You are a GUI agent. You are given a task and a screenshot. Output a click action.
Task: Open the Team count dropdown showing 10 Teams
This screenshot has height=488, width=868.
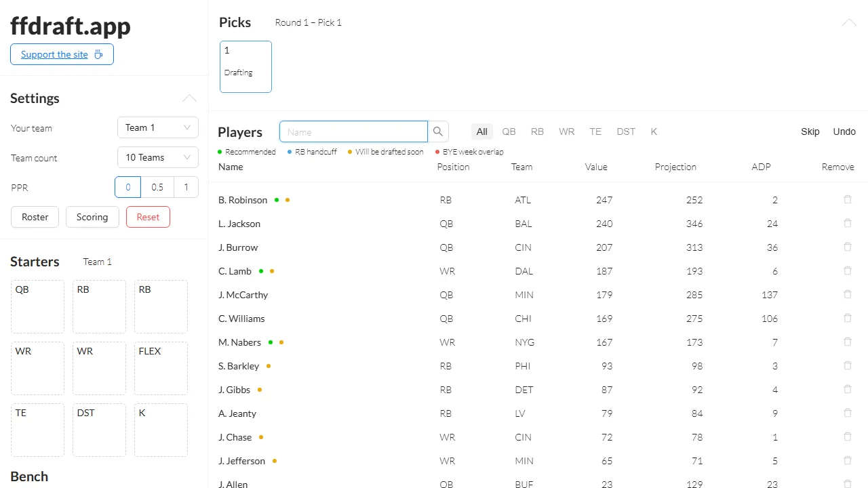(157, 157)
